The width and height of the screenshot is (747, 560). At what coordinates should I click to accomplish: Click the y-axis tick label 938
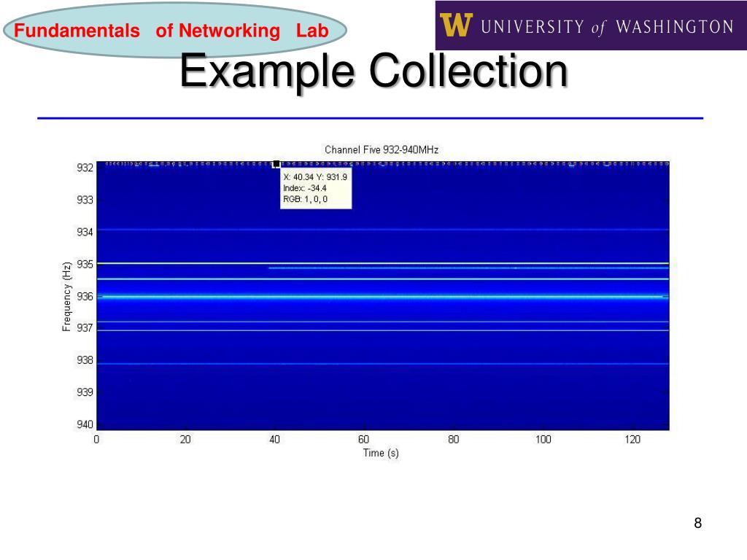85,360
